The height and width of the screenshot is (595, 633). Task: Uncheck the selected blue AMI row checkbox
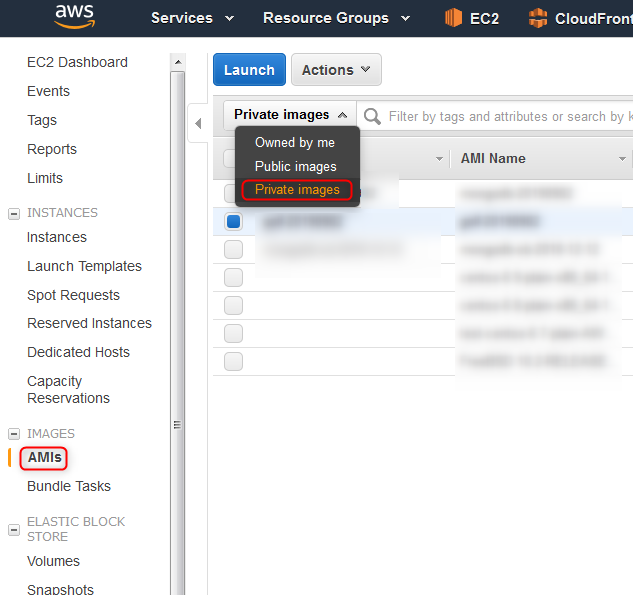pos(233,222)
